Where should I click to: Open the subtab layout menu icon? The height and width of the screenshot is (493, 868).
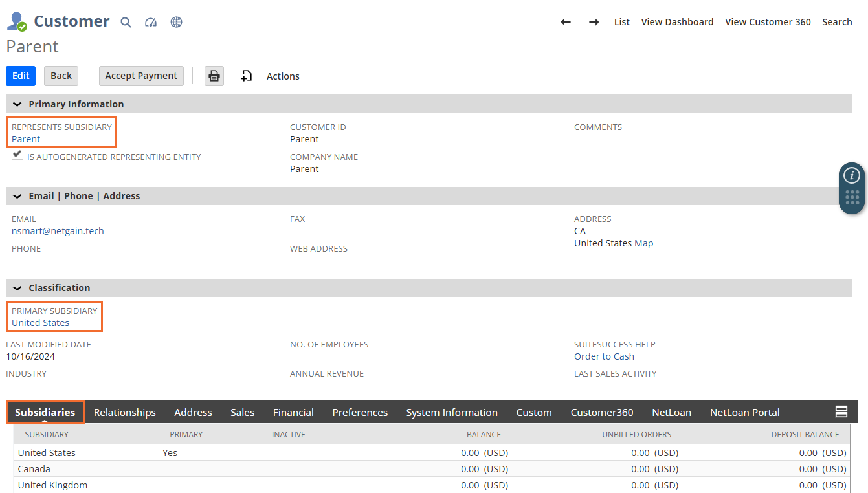(841, 412)
